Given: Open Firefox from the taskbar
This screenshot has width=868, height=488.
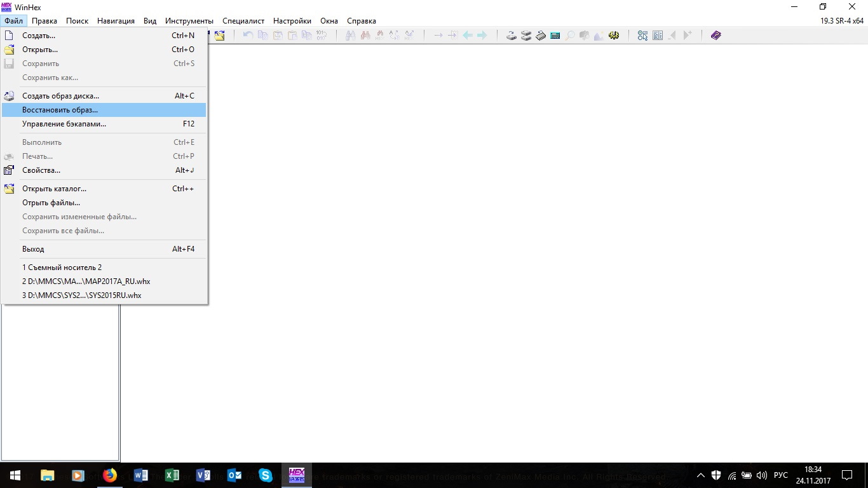Looking at the screenshot, I should click(x=110, y=475).
